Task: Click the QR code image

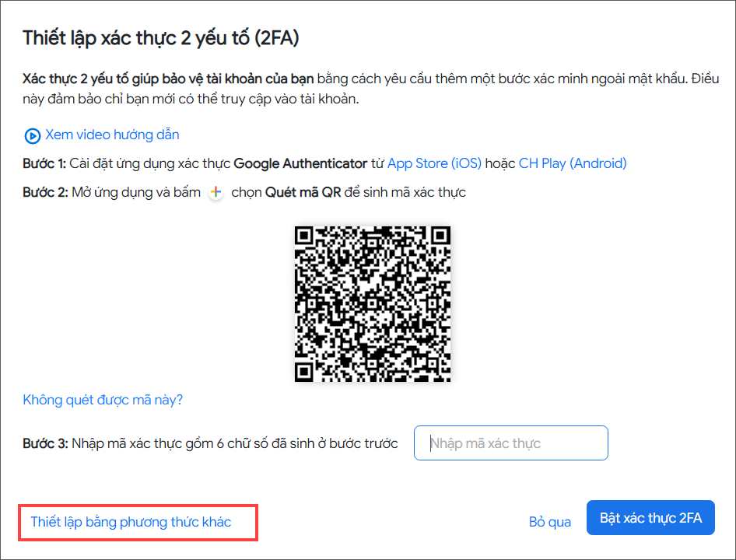Action: (373, 304)
